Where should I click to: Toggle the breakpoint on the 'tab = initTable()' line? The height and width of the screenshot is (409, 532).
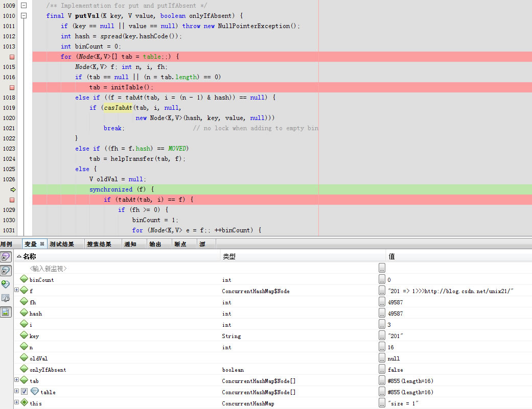click(x=12, y=87)
